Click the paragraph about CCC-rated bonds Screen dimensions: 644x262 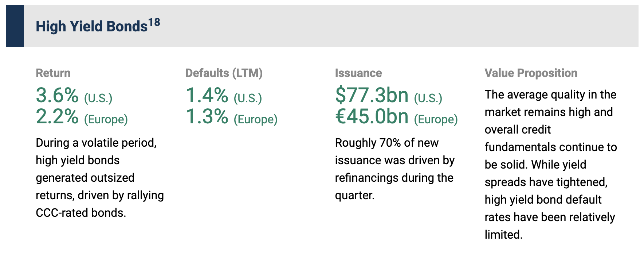(x=99, y=177)
